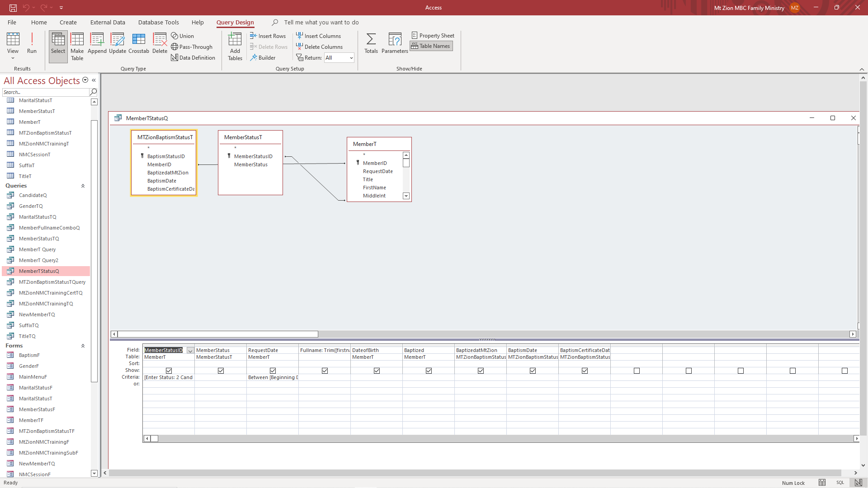Image resolution: width=868 pixels, height=488 pixels.
Task: Switch to SQL view in status bar
Action: [x=840, y=483]
